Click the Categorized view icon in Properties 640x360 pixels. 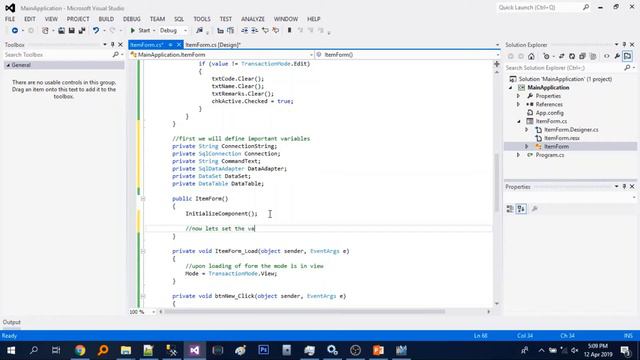click(x=510, y=209)
